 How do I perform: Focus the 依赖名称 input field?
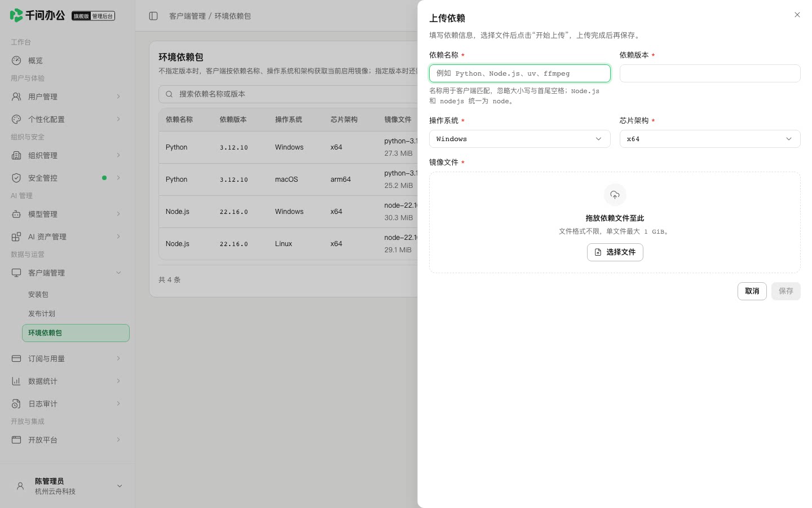[x=519, y=73]
